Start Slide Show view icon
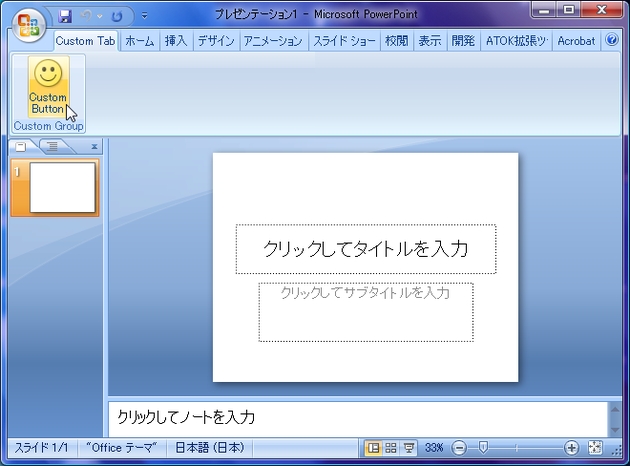Image resolution: width=630 pixels, height=466 pixels. (409, 448)
